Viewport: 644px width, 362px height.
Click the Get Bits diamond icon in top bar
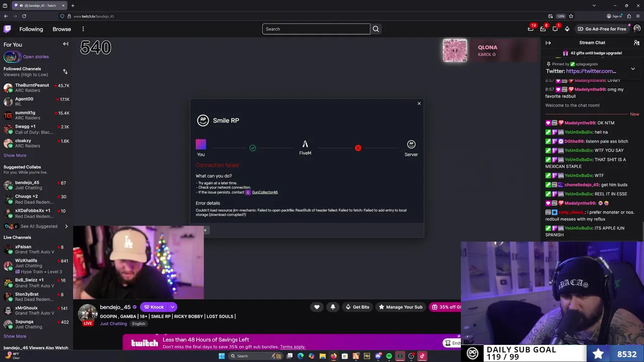[x=567, y=29]
